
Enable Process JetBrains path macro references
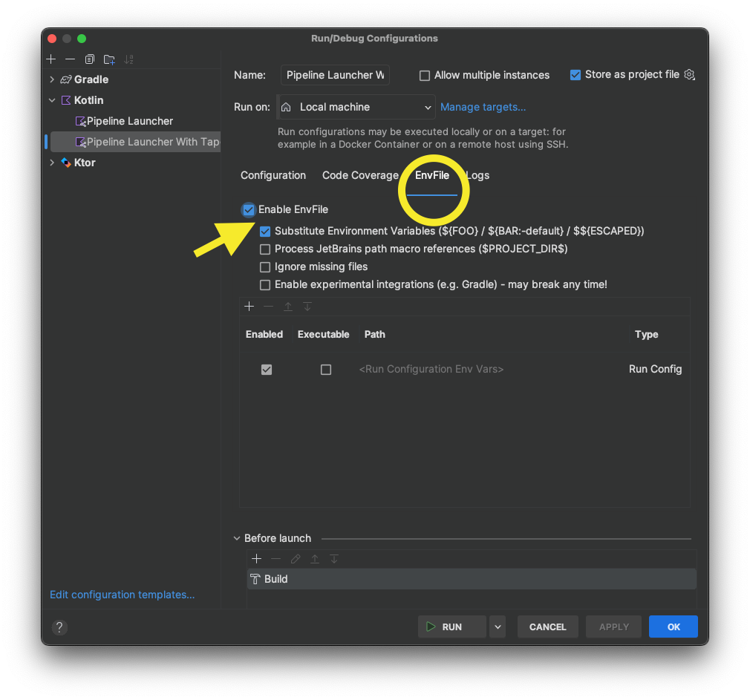pos(265,249)
